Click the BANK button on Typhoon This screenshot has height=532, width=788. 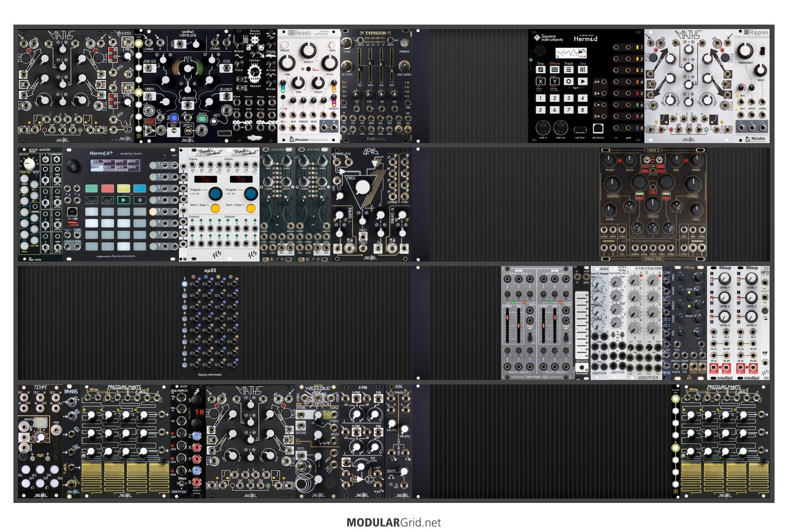(344, 102)
